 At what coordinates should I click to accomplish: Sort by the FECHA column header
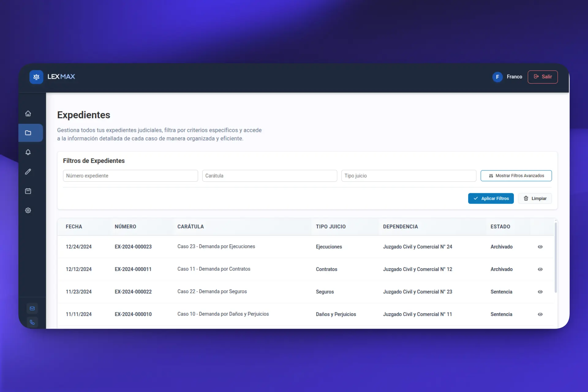click(x=74, y=227)
